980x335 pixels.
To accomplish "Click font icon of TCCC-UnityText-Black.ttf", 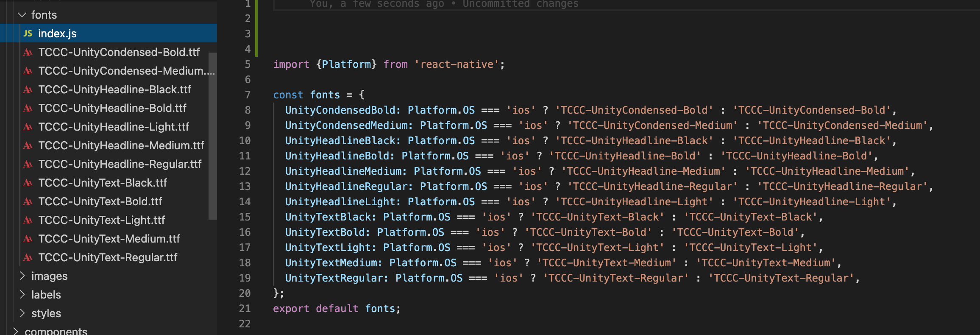I will (28, 183).
